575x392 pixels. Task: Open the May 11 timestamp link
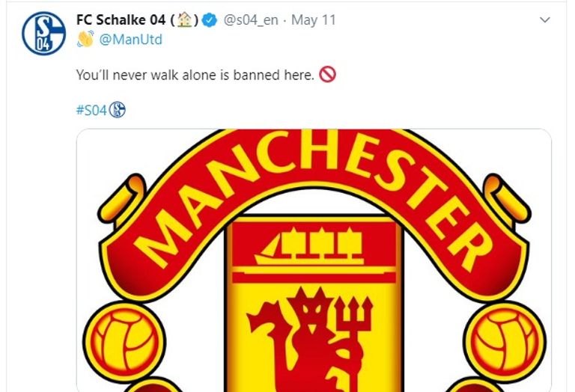pyautogui.click(x=314, y=21)
